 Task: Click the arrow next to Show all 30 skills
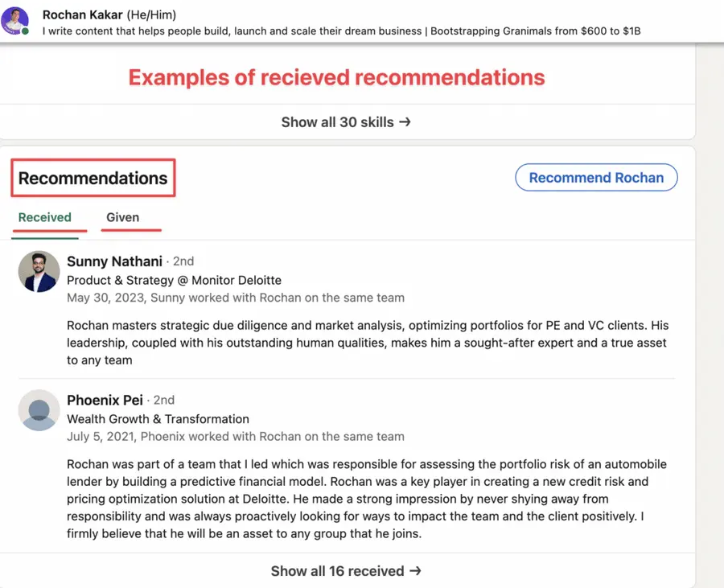click(405, 121)
